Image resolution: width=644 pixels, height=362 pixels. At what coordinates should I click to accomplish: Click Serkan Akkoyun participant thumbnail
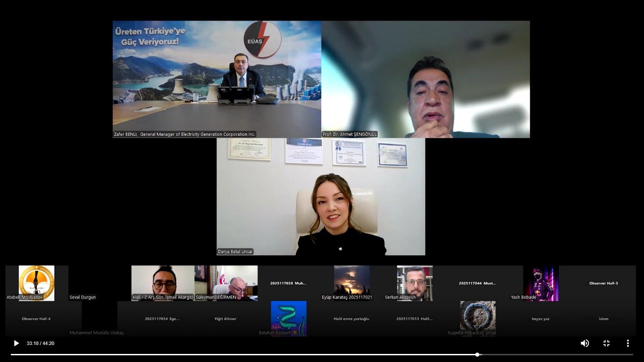point(415,283)
